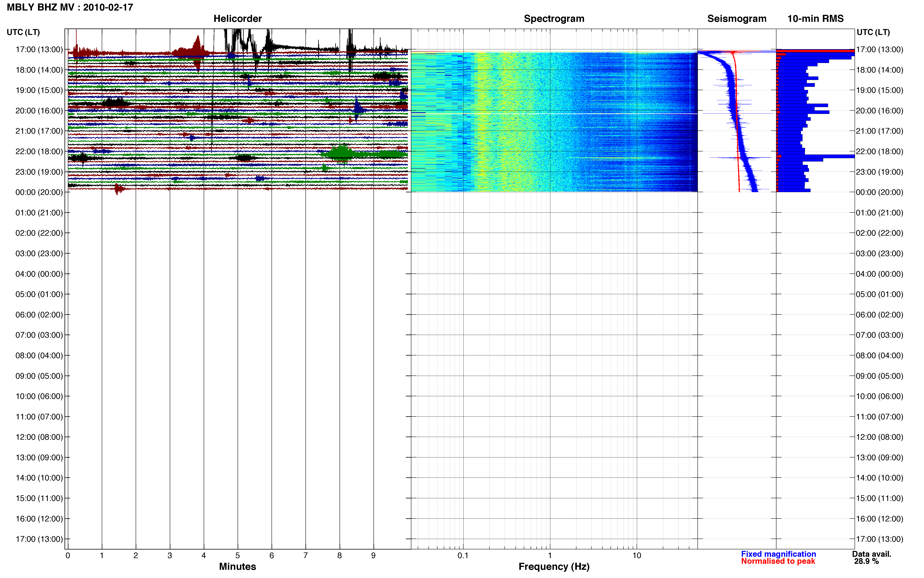This screenshot has height=578, width=924.
Task: Select the 'Helicorder' panel heading
Action: pos(238,18)
